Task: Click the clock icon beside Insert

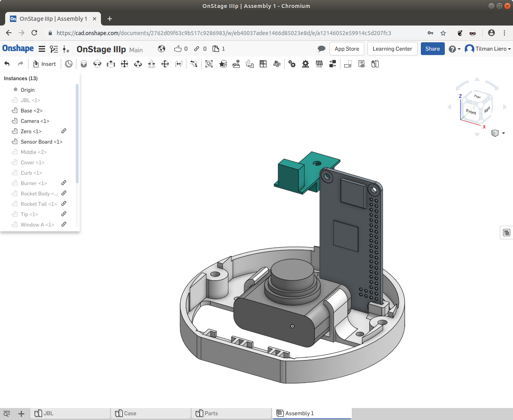Action: tap(69, 64)
